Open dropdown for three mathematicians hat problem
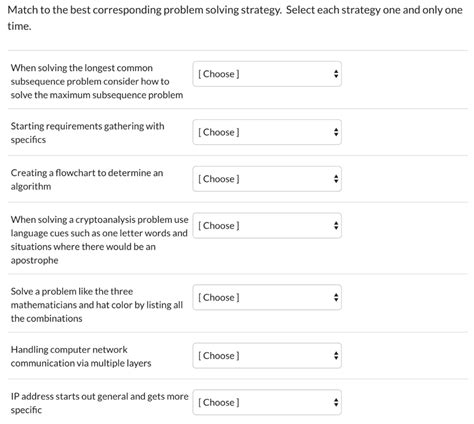 coord(267,297)
